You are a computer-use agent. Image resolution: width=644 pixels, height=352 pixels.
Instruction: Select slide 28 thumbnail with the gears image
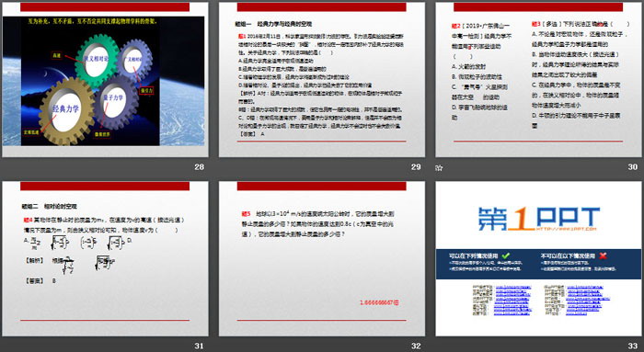(105, 80)
